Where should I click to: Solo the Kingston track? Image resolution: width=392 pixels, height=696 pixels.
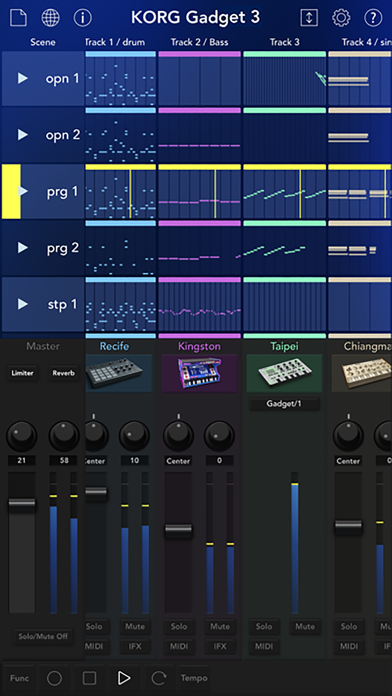point(179,626)
